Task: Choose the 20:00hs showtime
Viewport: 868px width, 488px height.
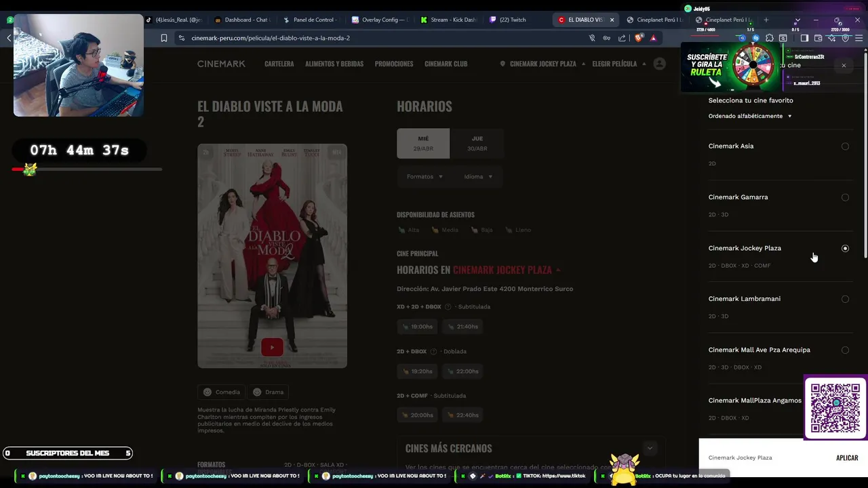Action: coord(417,415)
